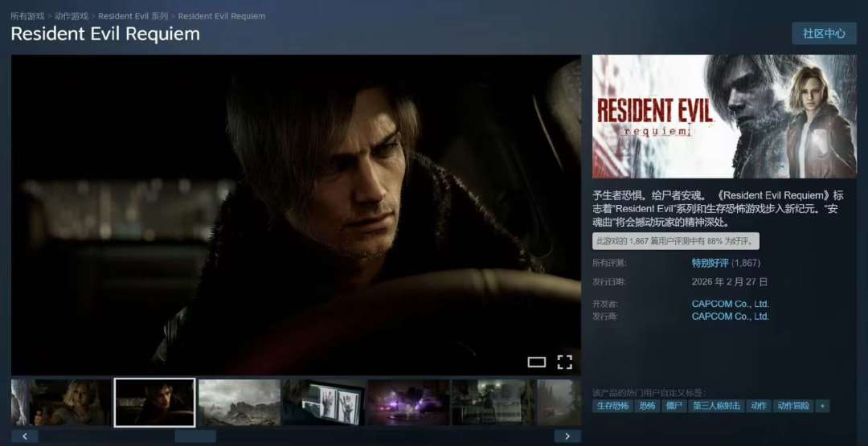Select thumbnail of ruined landscape

tap(240, 403)
